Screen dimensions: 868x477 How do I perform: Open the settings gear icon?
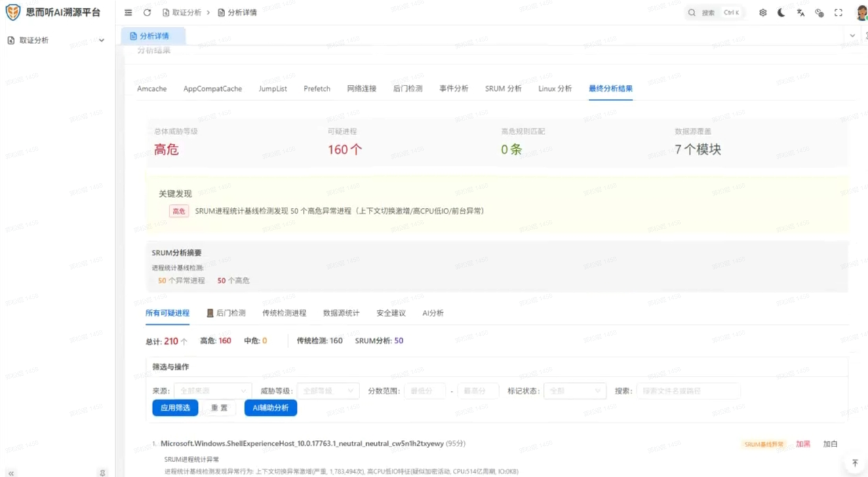763,13
